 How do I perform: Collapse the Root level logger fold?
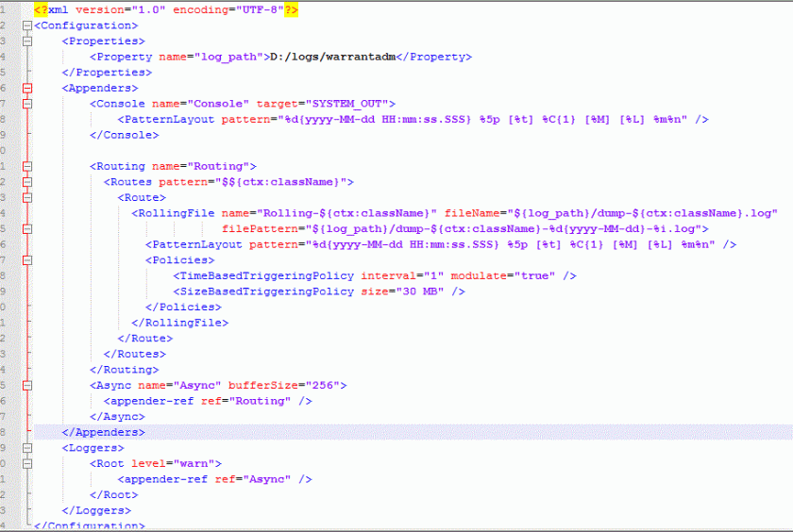point(26,463)
